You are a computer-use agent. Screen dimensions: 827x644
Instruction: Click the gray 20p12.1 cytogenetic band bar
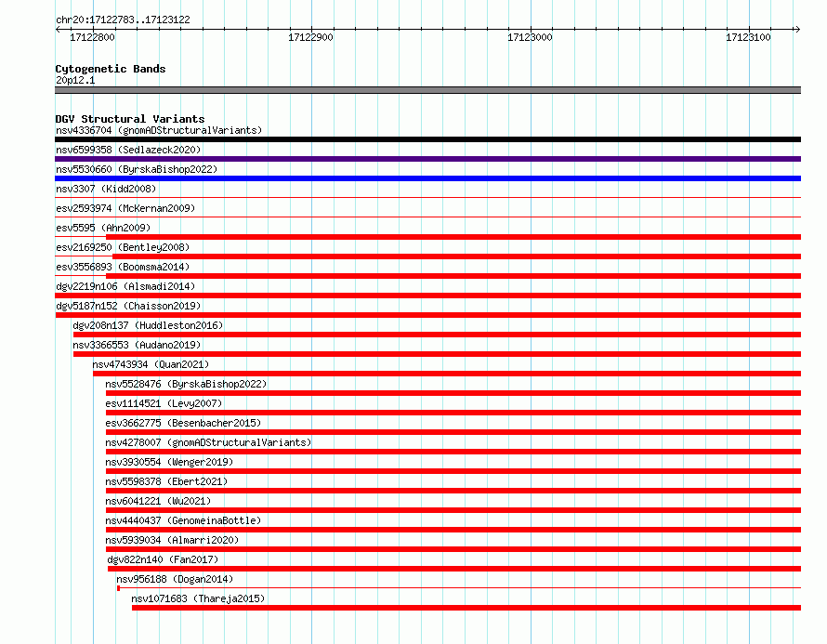click(x=427, y=90)
